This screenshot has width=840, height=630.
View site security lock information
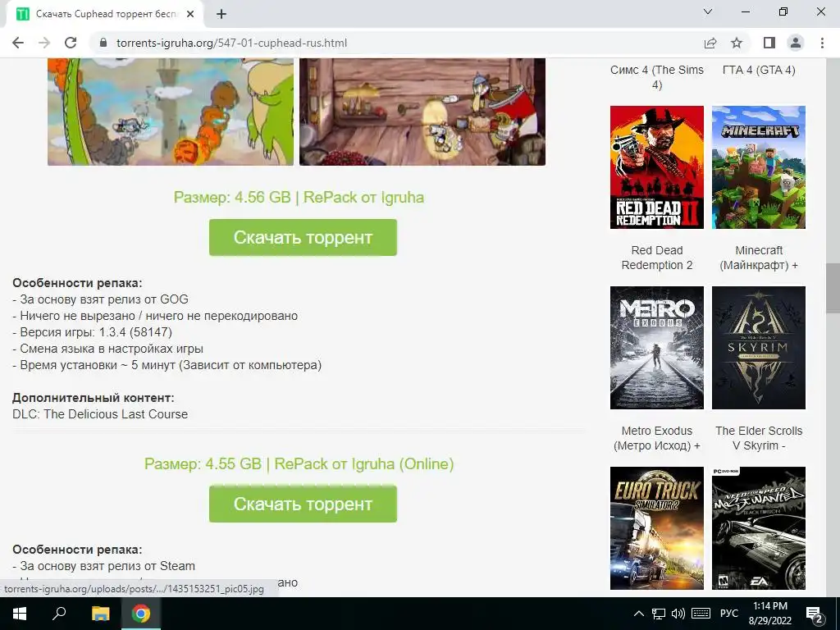tap(103, 43)
